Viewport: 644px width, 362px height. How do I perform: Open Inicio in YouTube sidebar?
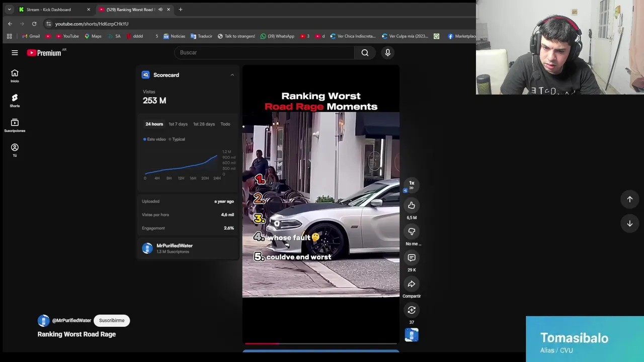point(15,76)
